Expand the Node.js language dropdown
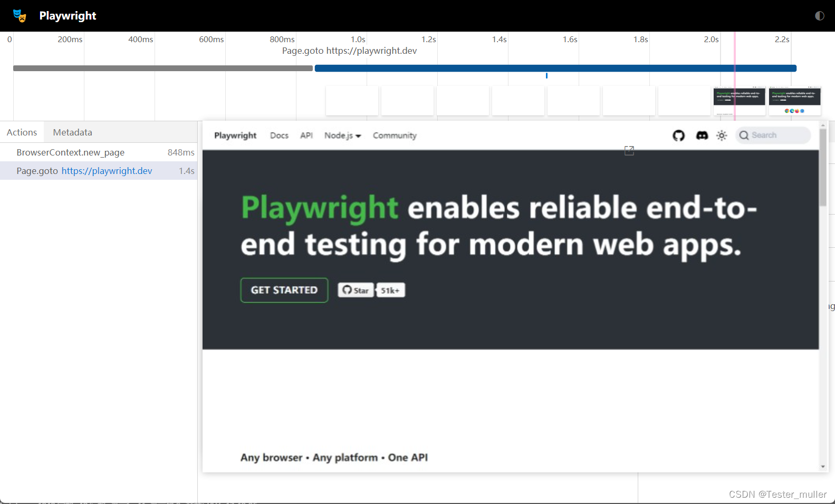 343,135
